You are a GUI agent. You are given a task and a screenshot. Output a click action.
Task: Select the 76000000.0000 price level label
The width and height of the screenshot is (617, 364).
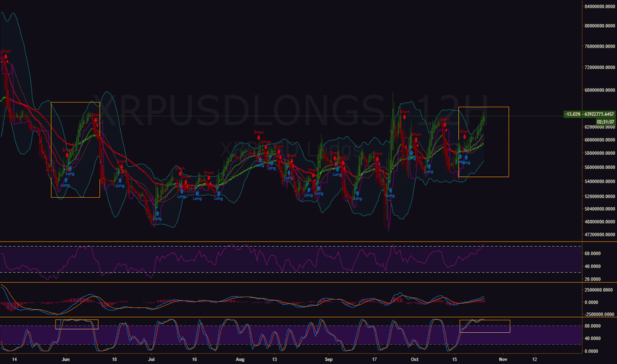tap(600, 46)
